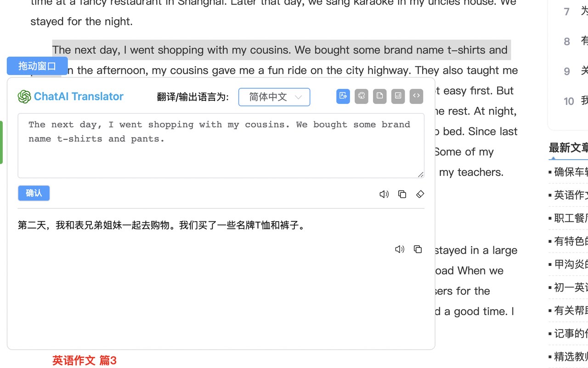Open the 简体中文 output language dropdown

[x=274, y=97]
